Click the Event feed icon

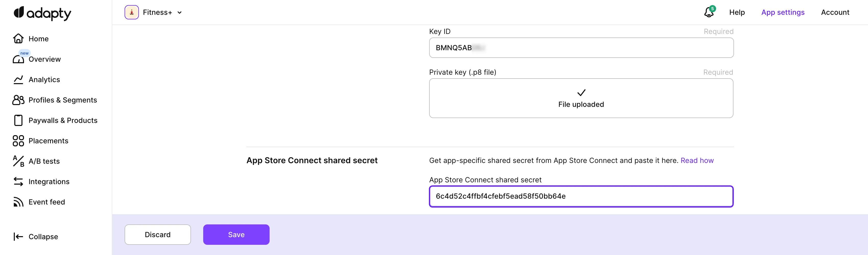(18, 202)
